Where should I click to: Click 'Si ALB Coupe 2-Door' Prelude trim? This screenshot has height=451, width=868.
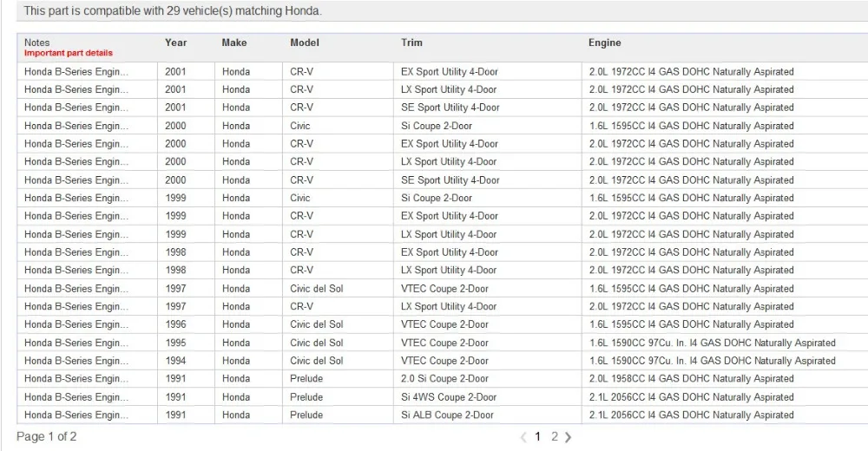(x=447, y=415)
